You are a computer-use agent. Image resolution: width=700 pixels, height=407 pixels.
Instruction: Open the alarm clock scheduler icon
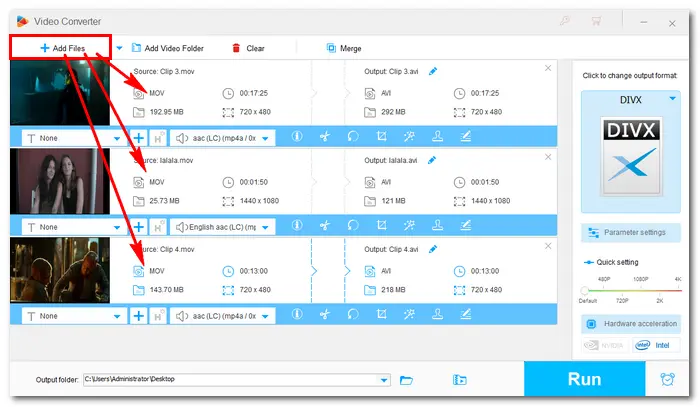click(667, 379)
